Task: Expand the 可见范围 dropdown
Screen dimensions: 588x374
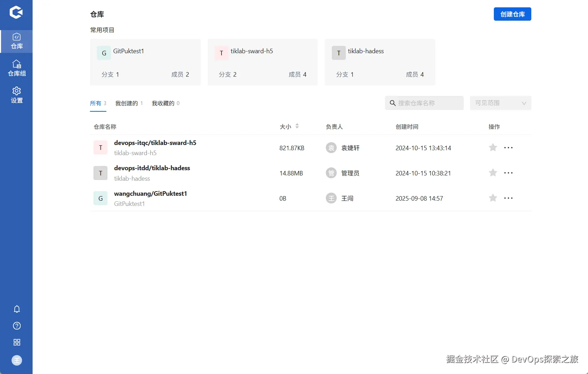Action: (500, 103)
